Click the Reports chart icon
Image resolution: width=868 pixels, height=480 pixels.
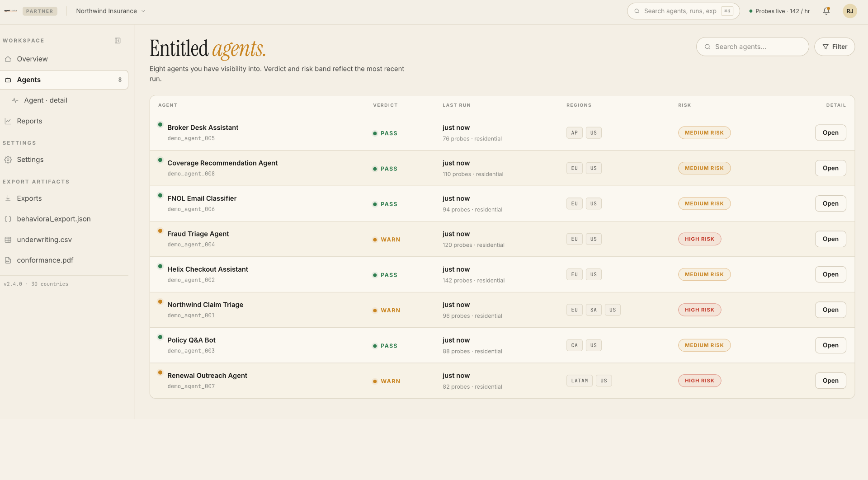(8, 121)
